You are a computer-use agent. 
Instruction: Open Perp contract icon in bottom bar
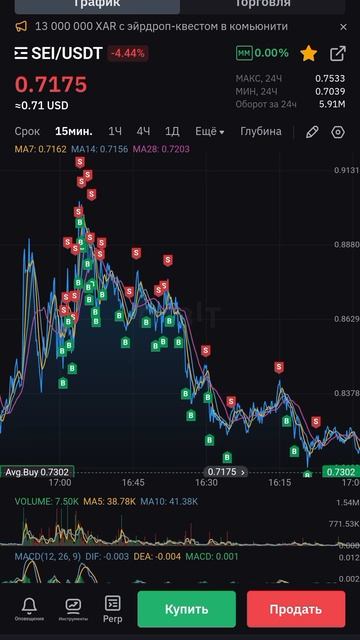click(x=113, y=609)
